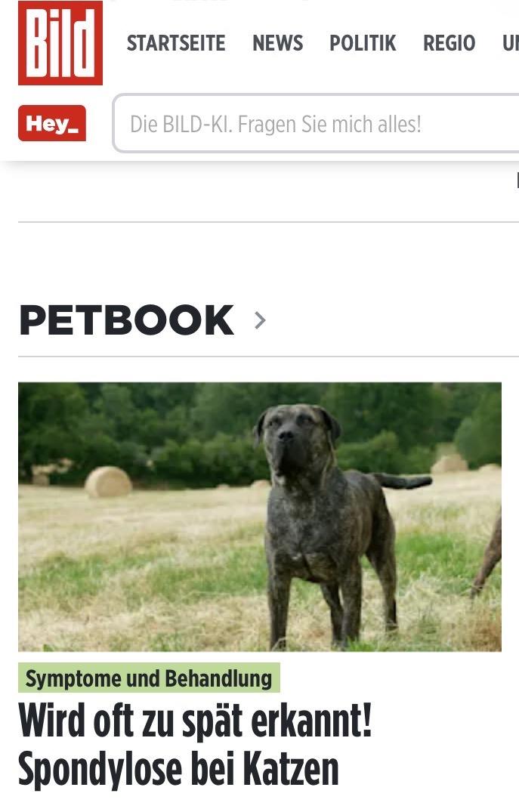
Task: Click the second dog's leg at the photo edge
Action: click(487, 557)
